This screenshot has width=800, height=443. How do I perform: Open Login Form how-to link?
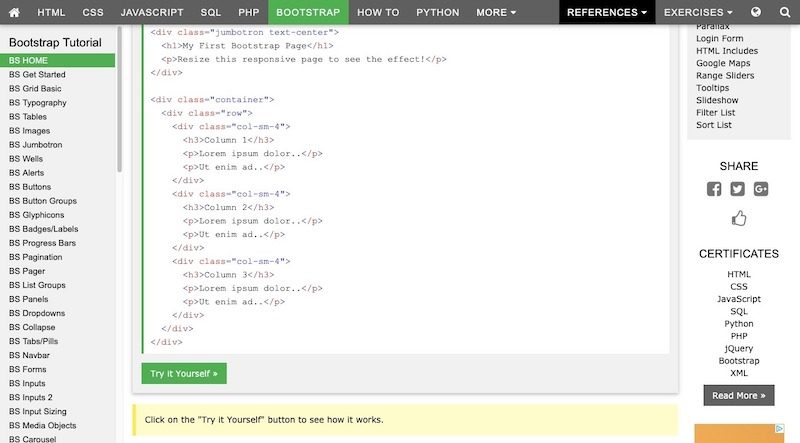(x=719, y=38)
